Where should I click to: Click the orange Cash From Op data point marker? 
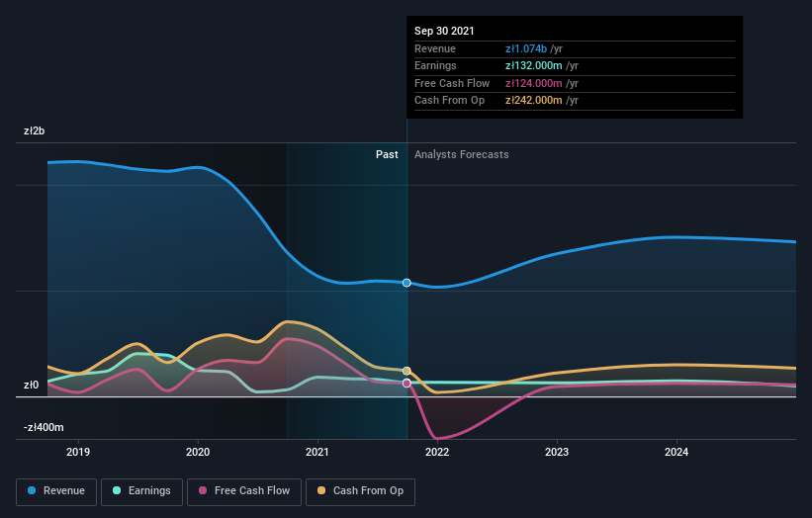coord(406,371)
